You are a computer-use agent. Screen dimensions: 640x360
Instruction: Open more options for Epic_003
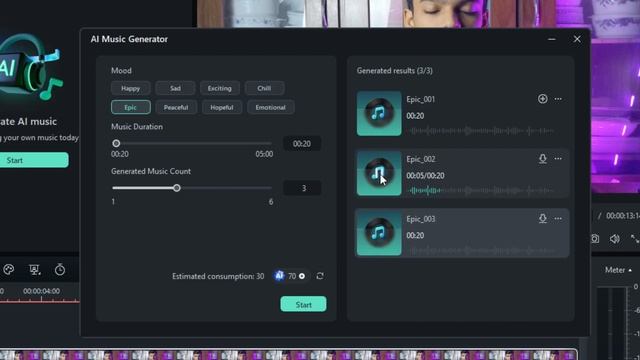pos(558,219)
